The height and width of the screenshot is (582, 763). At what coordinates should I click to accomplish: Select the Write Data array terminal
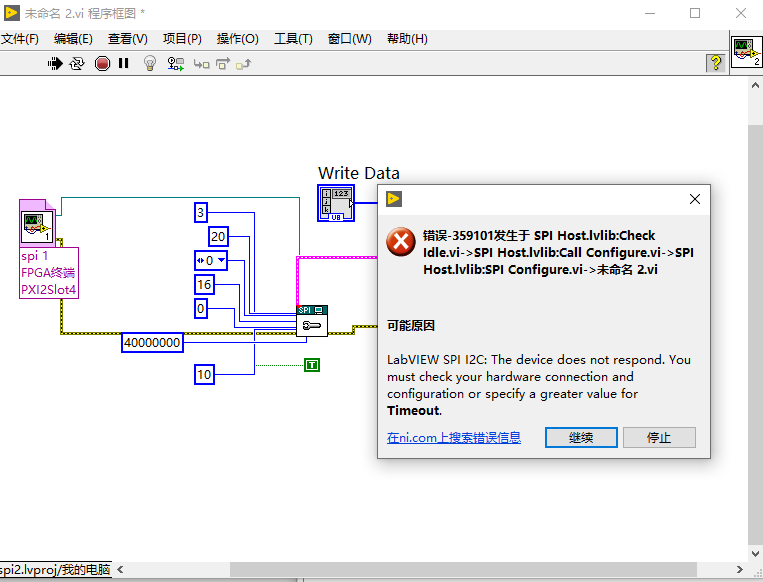coord(336,203)
